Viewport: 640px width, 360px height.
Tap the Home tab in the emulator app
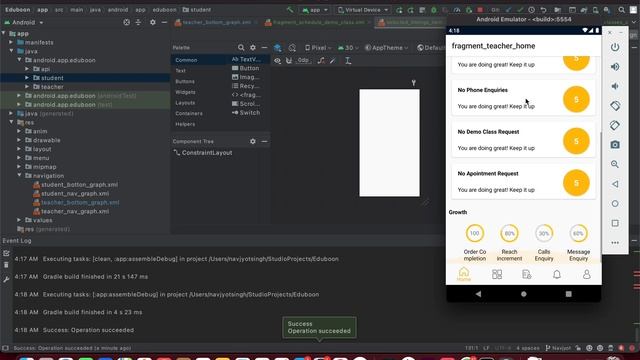[x=464, y=274]
